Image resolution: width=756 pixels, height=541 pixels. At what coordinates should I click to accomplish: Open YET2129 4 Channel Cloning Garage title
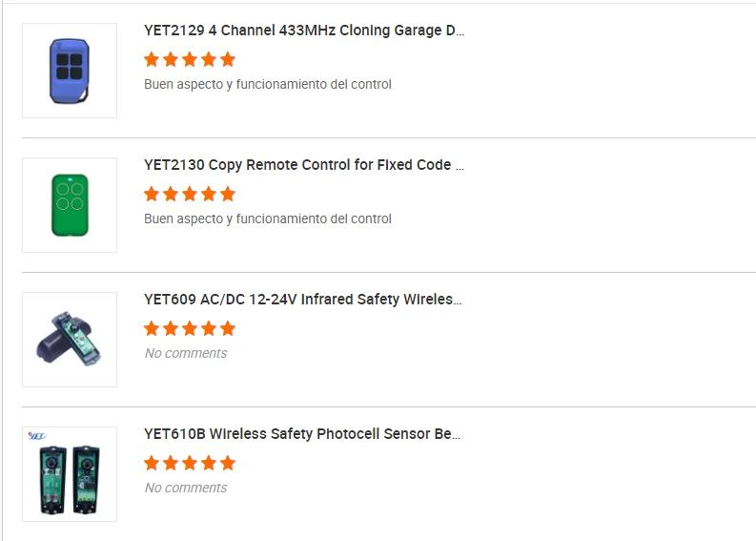(304, 31)
